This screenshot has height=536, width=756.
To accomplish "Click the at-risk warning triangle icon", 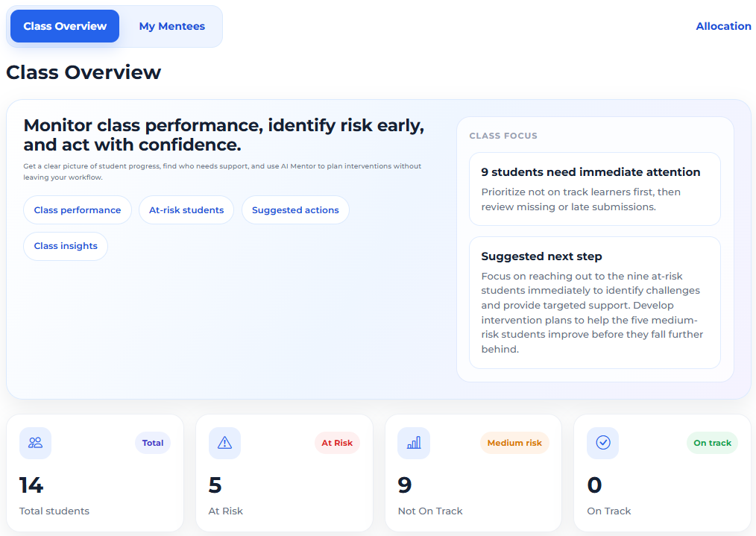I will click(224, 443).
